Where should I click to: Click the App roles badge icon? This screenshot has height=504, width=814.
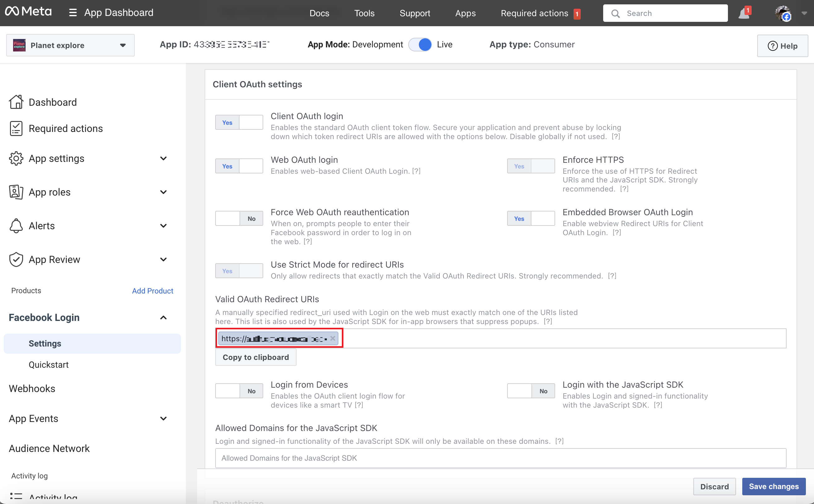click(x=16, y=192)
